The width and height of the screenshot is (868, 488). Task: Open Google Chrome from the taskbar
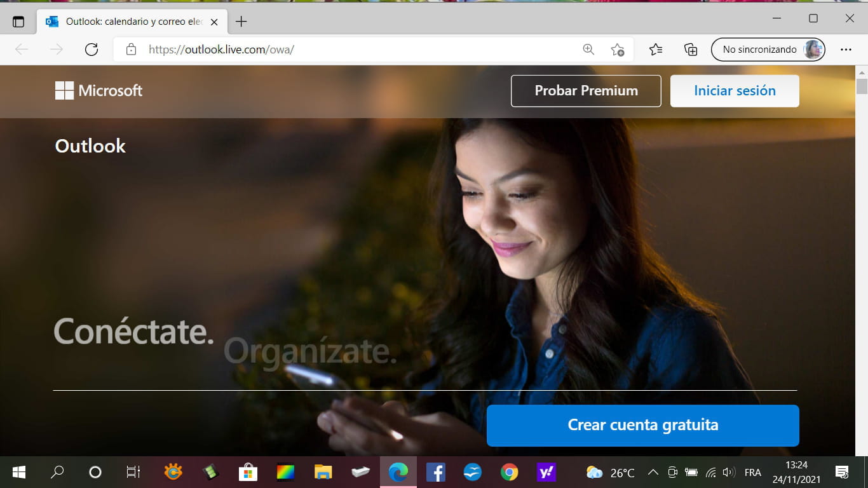[x=509, y=472]
